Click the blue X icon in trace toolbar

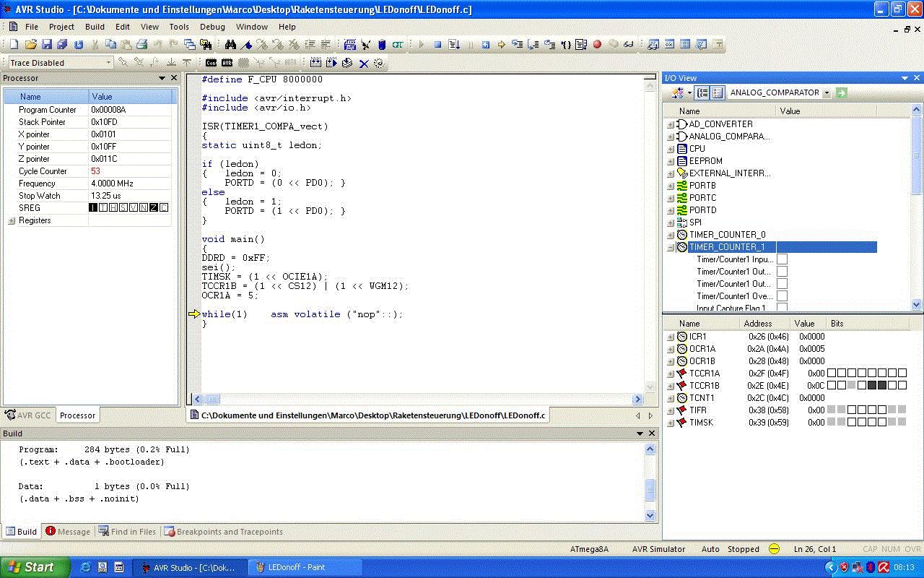coord(363,64)
